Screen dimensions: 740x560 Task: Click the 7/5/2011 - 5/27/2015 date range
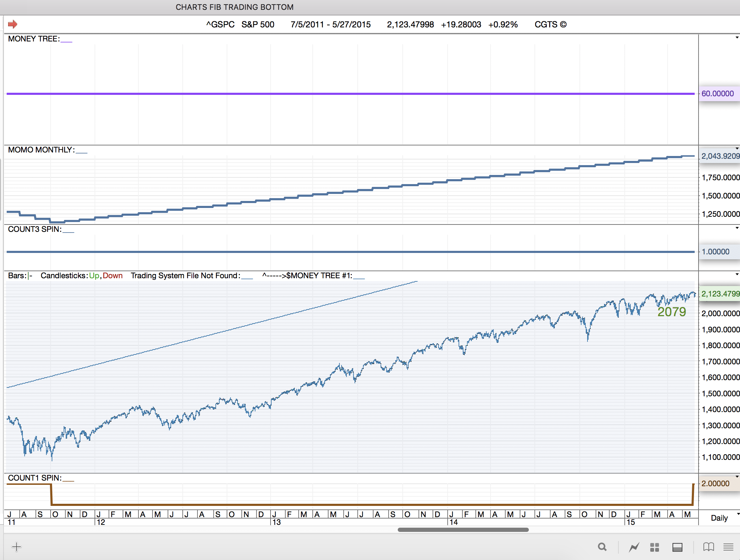tap(330, 25)
